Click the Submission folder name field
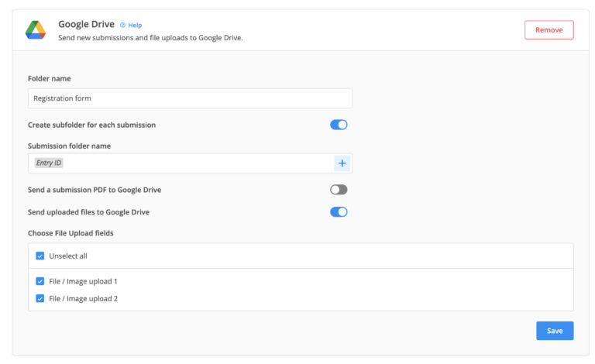Screen dimensions: 595x364 (190, 163)
